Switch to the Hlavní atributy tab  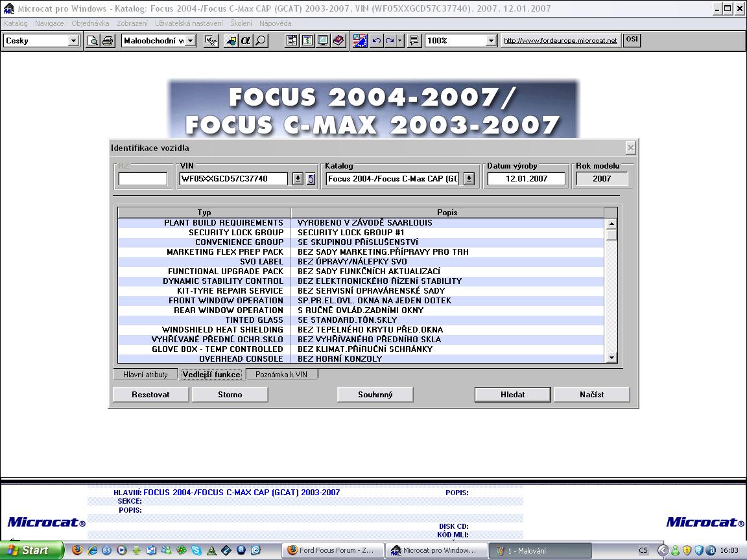pos(145,375)
